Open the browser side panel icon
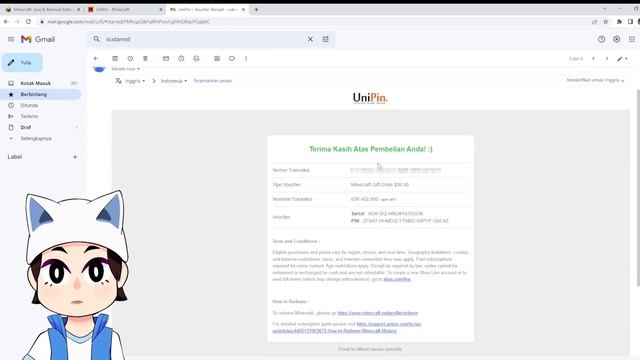640x360 pixels. click(x=630, y=22)
